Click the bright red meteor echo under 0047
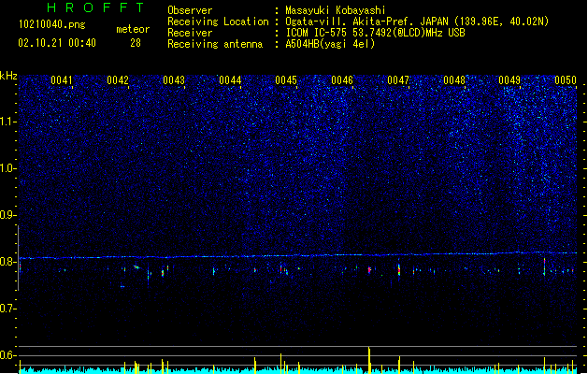This screenshot has height=374, width=588. [x=399, y=269]
